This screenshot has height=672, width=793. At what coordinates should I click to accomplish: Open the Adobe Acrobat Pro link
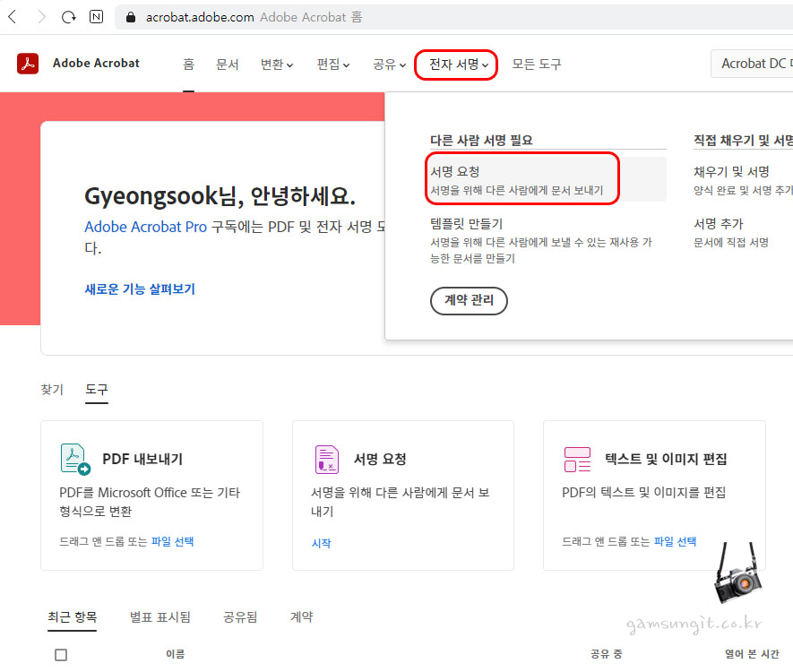(146, 227)
